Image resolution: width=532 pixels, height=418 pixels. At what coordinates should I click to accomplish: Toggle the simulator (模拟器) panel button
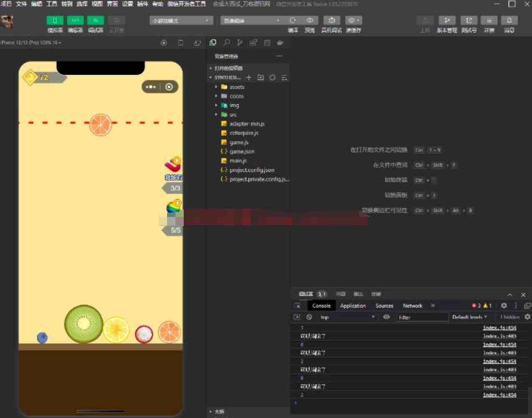tap(55, 20)
